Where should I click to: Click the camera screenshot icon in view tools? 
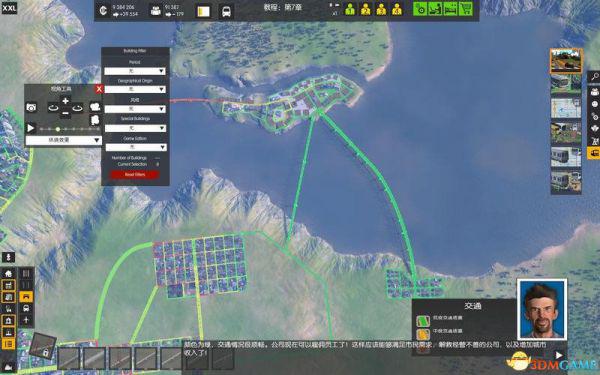[x=31, y=108]
